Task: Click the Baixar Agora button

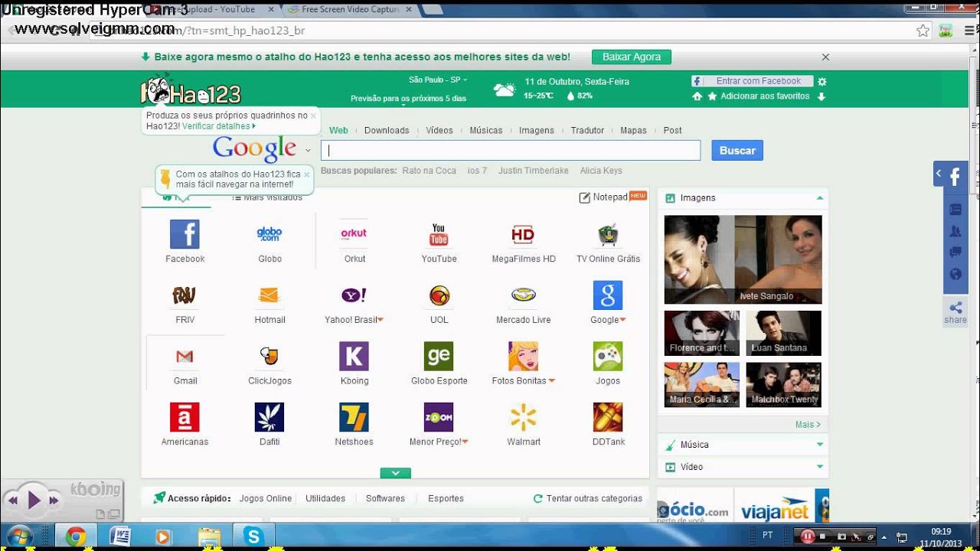Action: tap(632, 57)
